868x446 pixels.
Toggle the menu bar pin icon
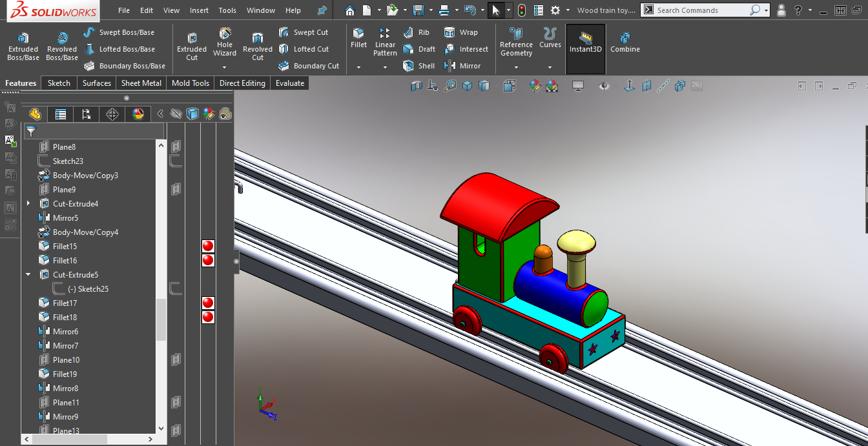(x=322, y=10)
